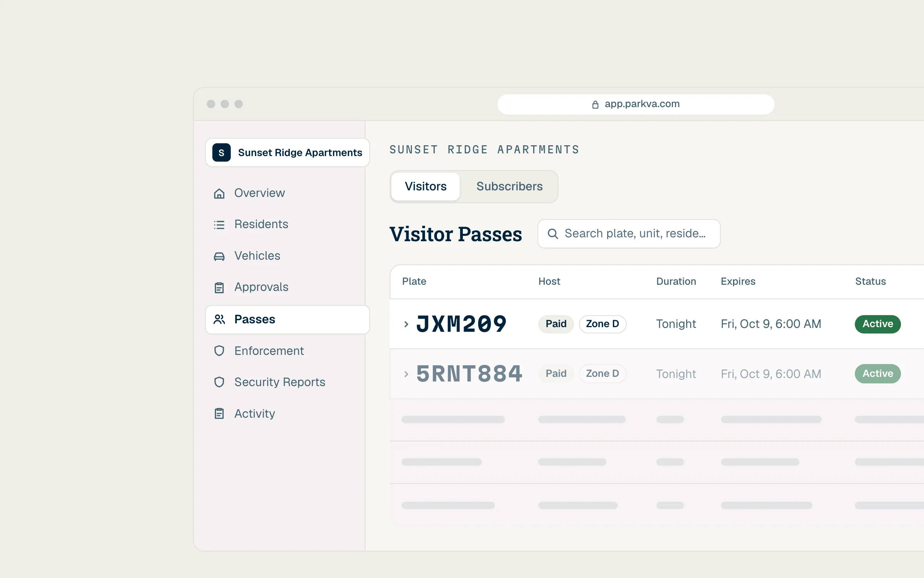This screenshot has height=578, width=924.
Task: Click the JXM209 plate number
Action: point(461,324)
